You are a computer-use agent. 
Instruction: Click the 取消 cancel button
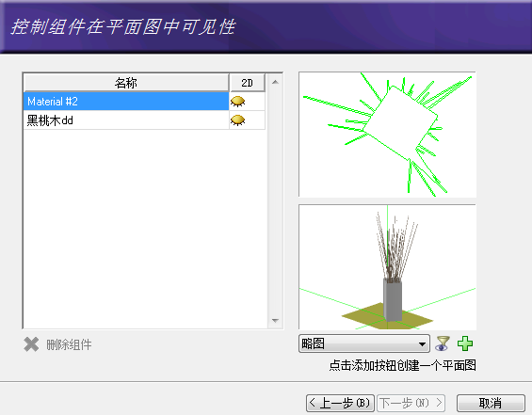pyautogui.click(x=491, y=403)
